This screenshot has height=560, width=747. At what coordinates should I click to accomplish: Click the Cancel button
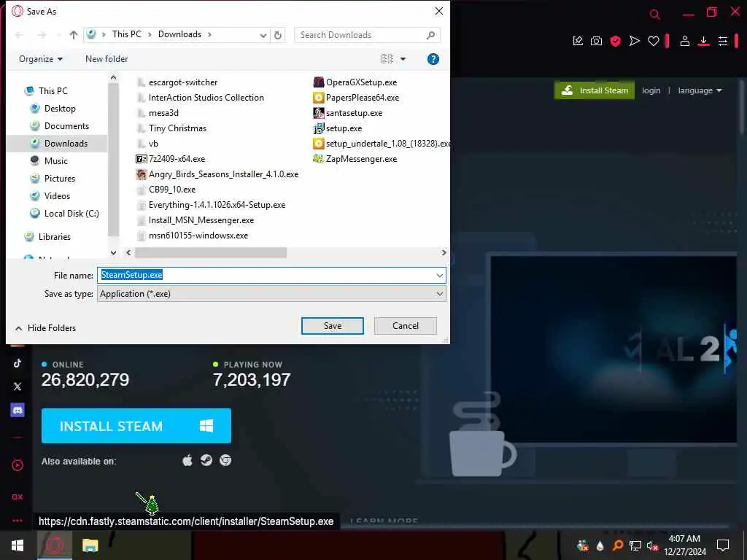coord(406,326)
